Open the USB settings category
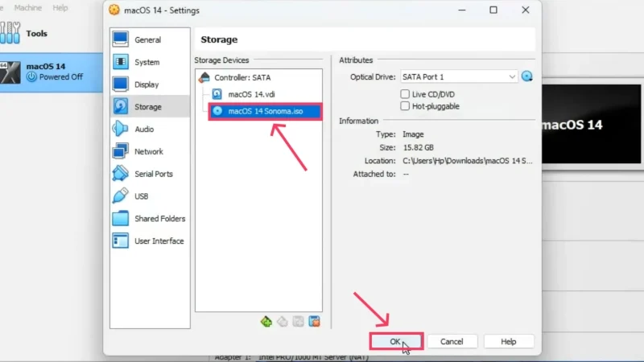 point(150,196)
